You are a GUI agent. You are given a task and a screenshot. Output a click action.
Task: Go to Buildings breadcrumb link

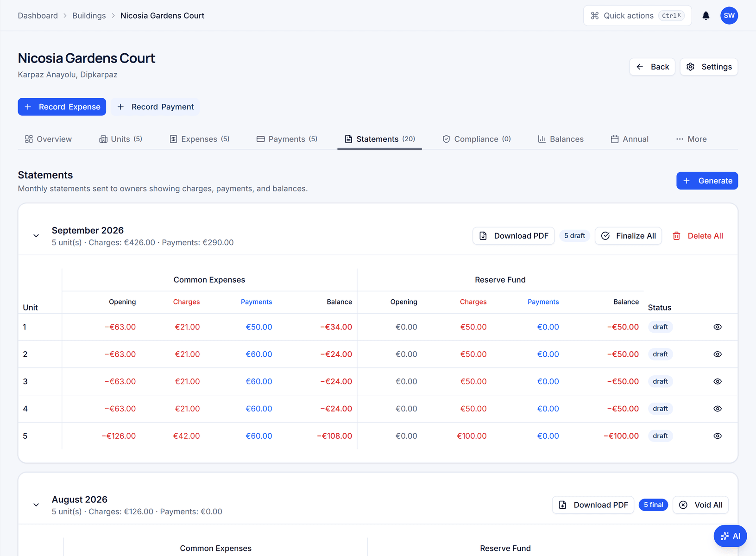coord(89,16)
